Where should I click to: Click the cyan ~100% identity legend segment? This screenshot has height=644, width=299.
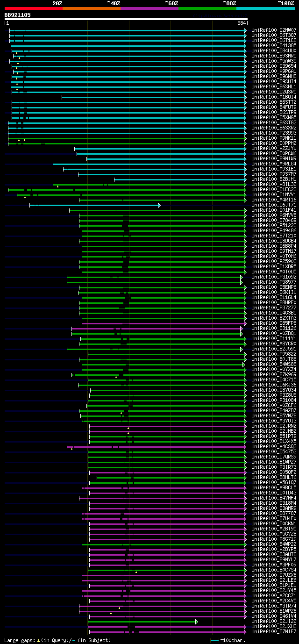[265, 8]
